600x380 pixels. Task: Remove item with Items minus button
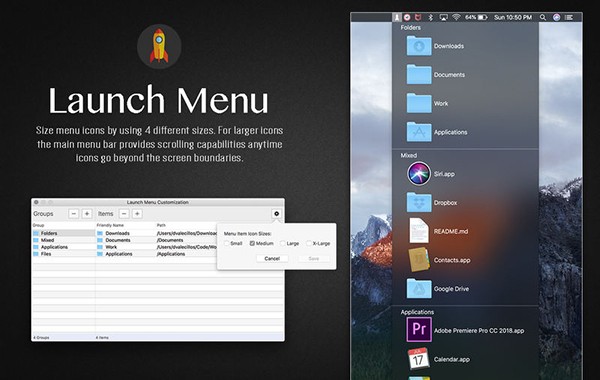tap(124, 214)
